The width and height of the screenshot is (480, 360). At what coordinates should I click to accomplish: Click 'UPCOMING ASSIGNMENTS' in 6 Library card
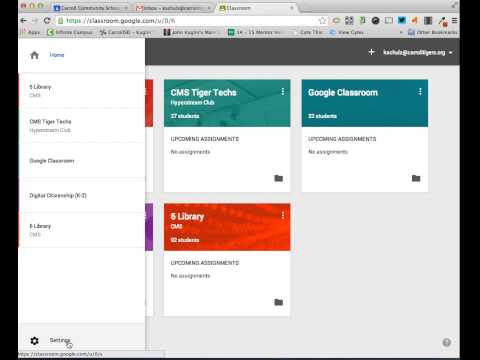pyautogui.click(x=205, y=263)
